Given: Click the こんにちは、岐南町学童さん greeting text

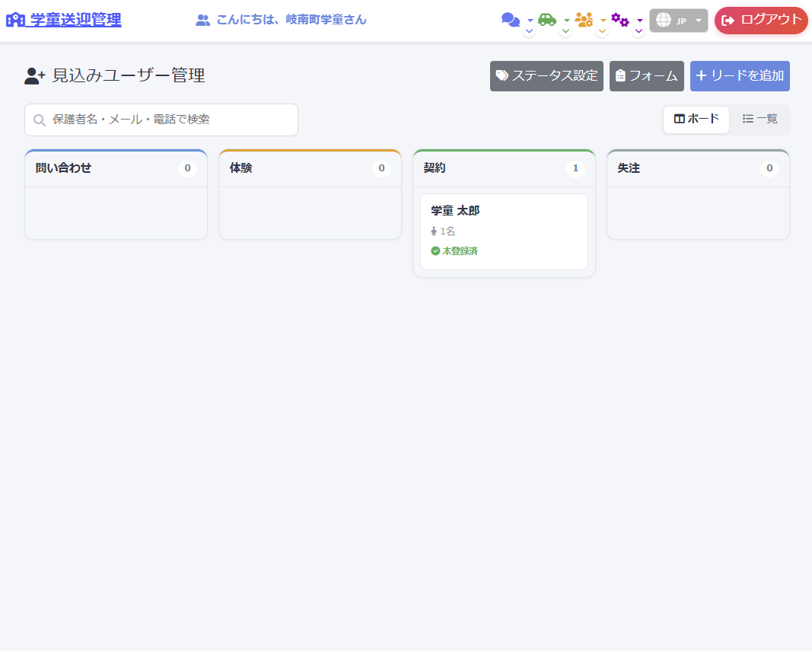Looking at the screenshot, I should pyautogui.click(x=291, y=20).
